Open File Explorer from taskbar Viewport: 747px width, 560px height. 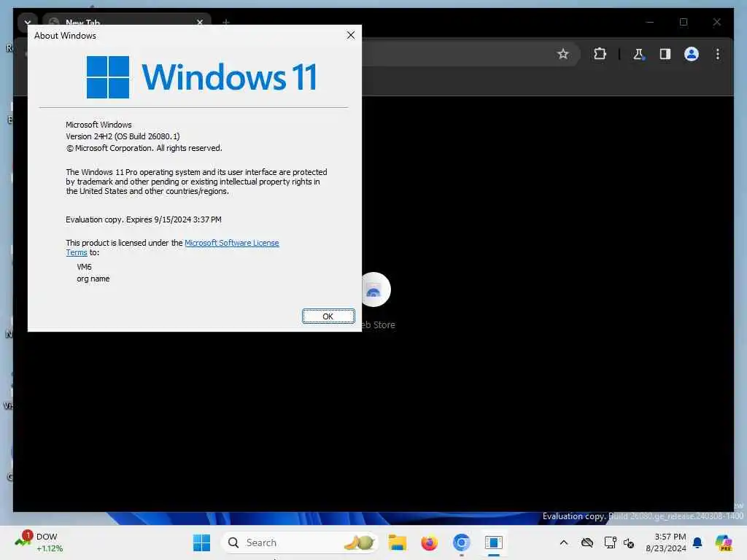coord(397,542)
